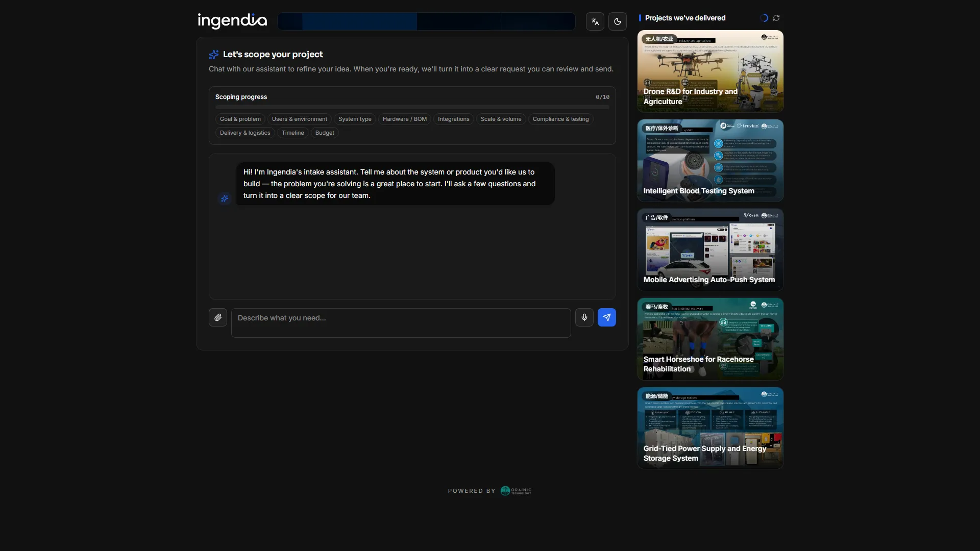Click the Orainic Technology logo in footer
This screenshot has height=551, width=980.
coord(516,491)
